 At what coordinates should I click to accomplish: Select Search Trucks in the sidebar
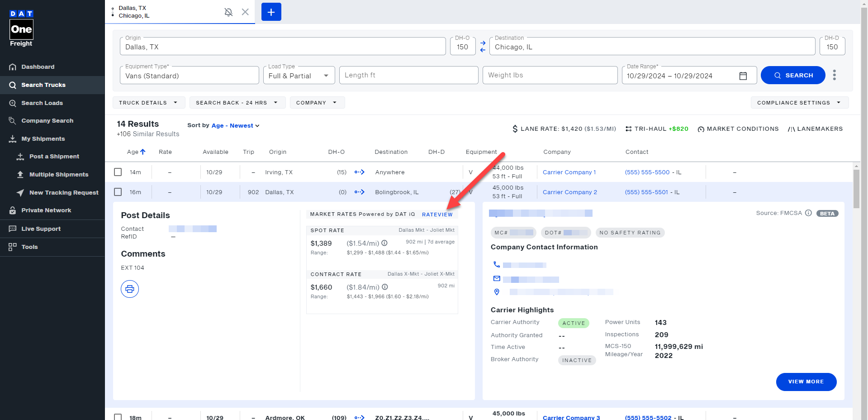(x=52, y=85)
